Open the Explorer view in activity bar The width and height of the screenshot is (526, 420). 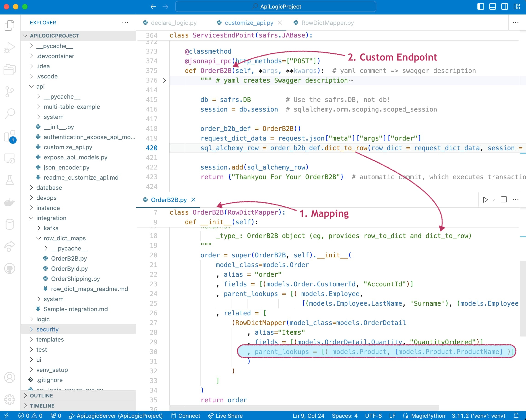[9, 25]
